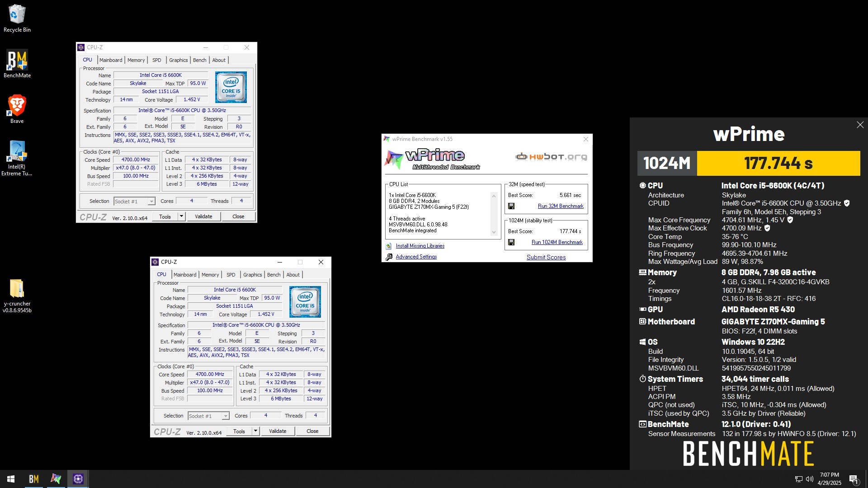Select CPU-Z icon in the taskbar

[78, 479]
